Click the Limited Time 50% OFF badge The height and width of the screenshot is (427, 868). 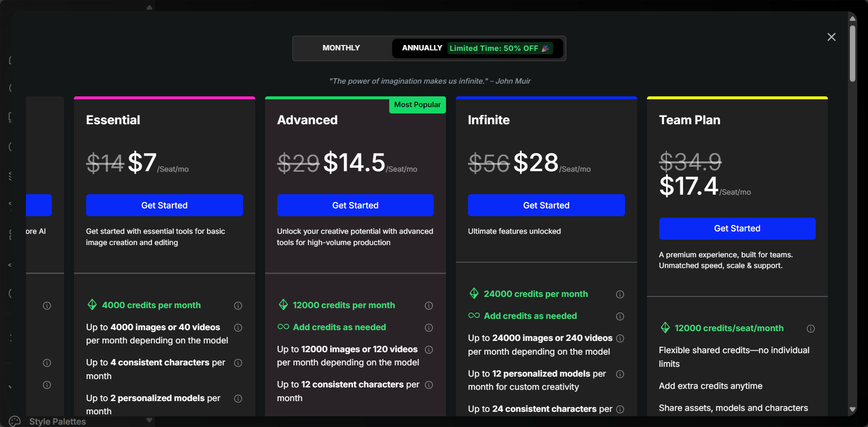pos(500,48)
